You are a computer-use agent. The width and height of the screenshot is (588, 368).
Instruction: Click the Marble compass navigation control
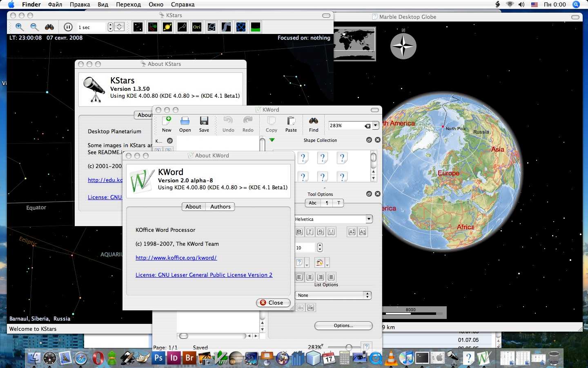click(403, 46)
